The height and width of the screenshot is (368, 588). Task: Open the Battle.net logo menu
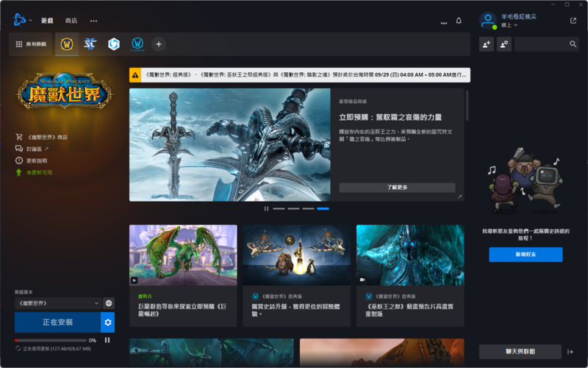[x=19, y=21]
